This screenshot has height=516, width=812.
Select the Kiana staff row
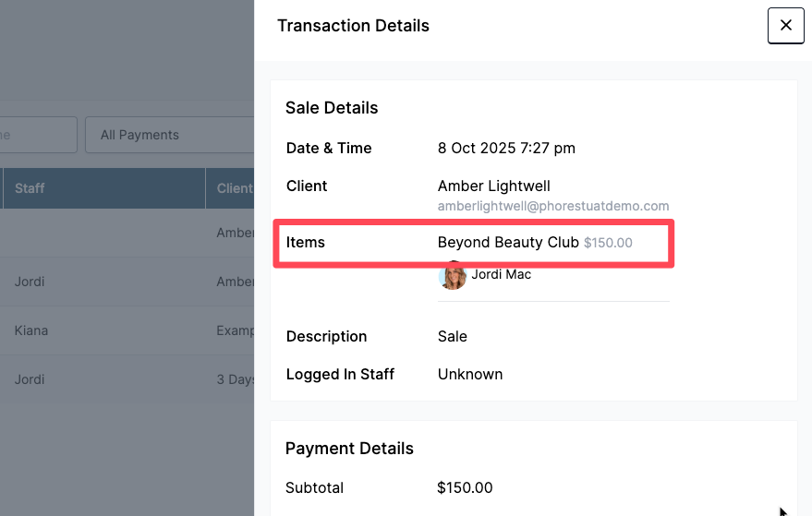pos(31,330)
